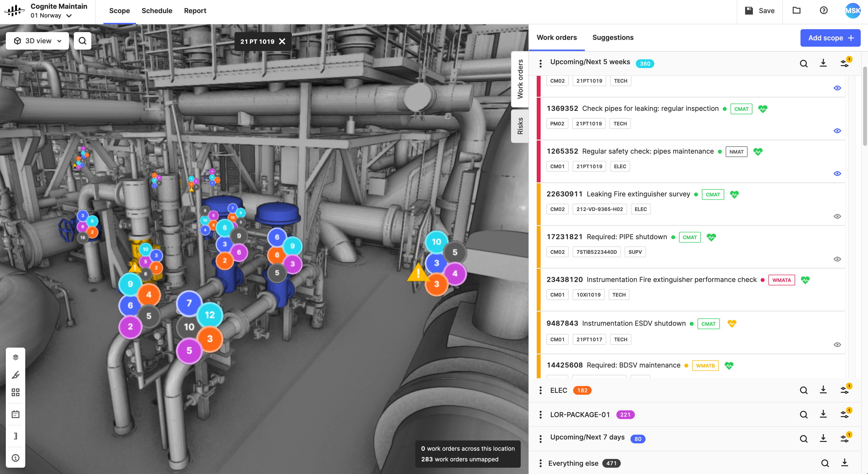868x474 pixels.
Task: Click the vertical Work orders side tab
Action: [520, 79]
